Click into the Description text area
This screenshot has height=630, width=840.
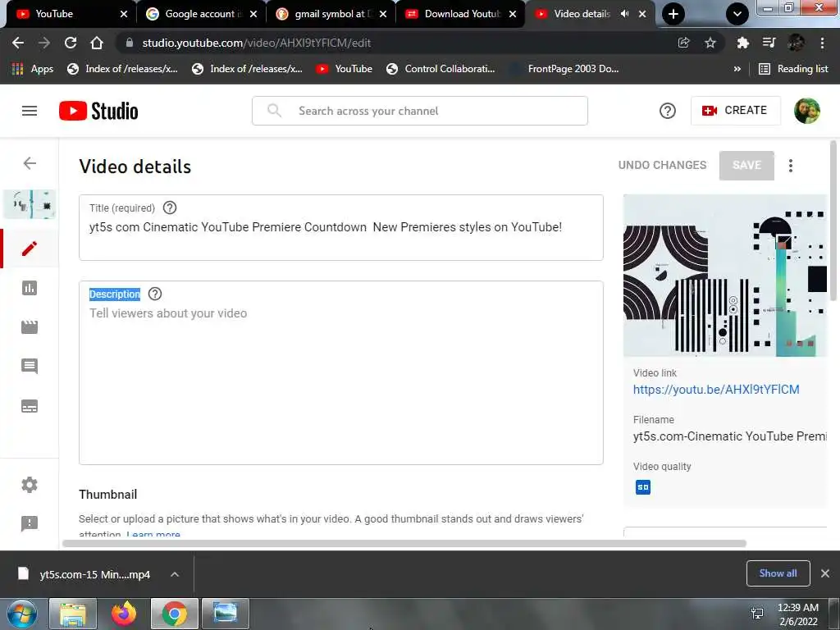340,373
